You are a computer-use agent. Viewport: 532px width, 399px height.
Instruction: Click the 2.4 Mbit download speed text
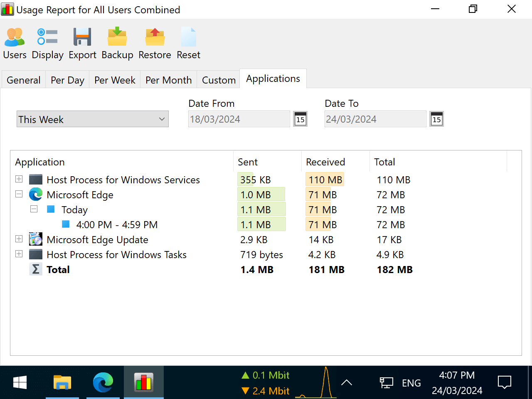point(271,391)
